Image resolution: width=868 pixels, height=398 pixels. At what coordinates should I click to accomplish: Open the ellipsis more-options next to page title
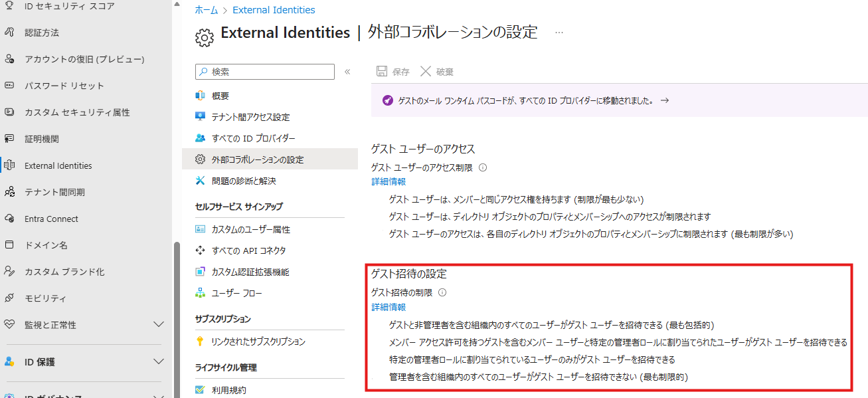coord(559,33)
